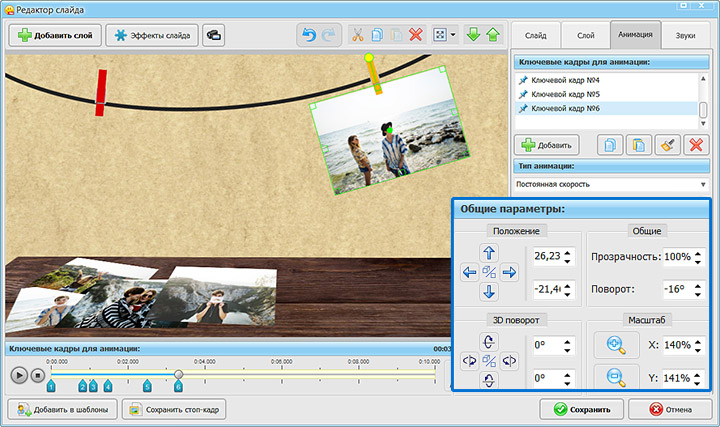Select the beach photo hanging on the rope

389,130
